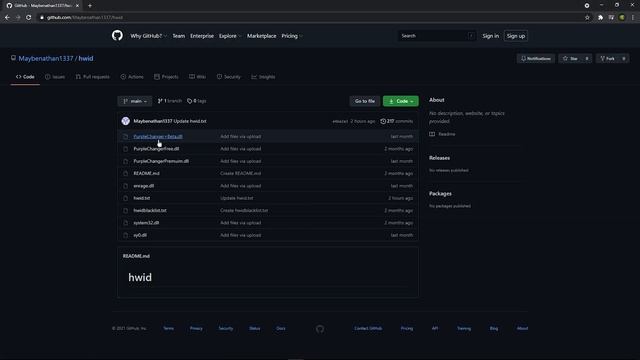This screenshot has width=640, height=360.
Task: Bookmark this page with the star icon
Action: coord(587,18)
